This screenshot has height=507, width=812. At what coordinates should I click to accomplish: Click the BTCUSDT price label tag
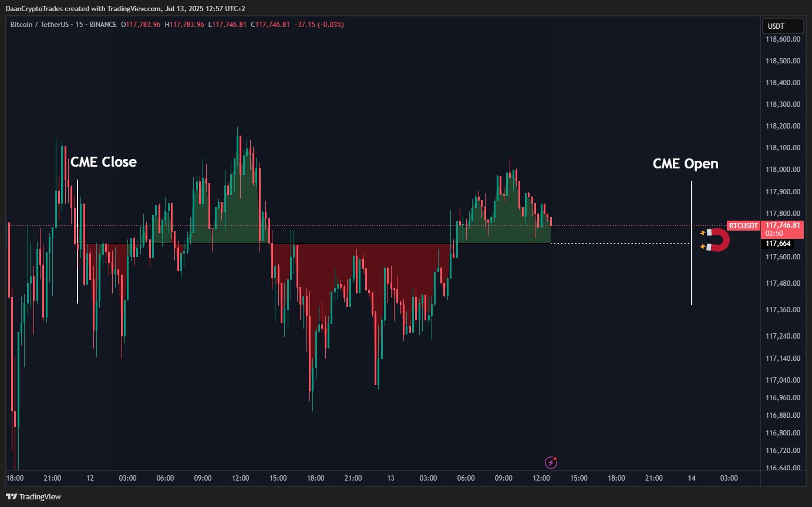click(x=743, y=225)
